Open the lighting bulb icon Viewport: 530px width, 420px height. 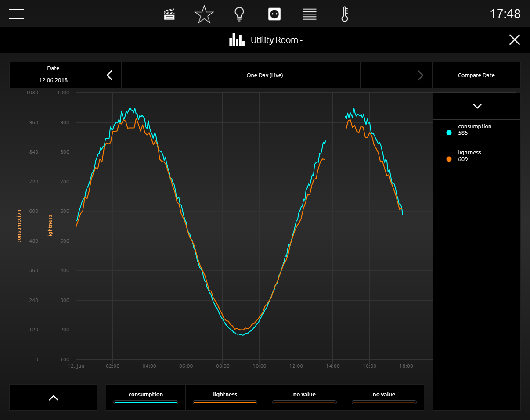point(239,14)
